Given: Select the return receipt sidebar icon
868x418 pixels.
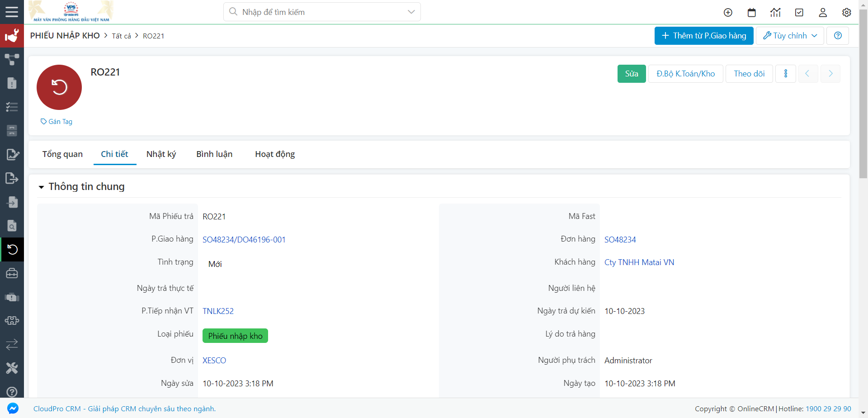Looking at the screenshot, I should (12, 249).
